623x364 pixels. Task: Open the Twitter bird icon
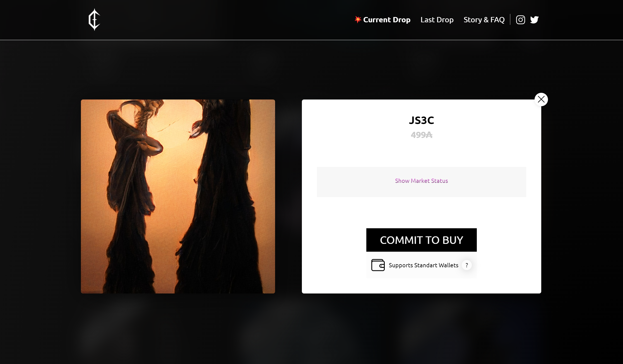coord(534,20)
